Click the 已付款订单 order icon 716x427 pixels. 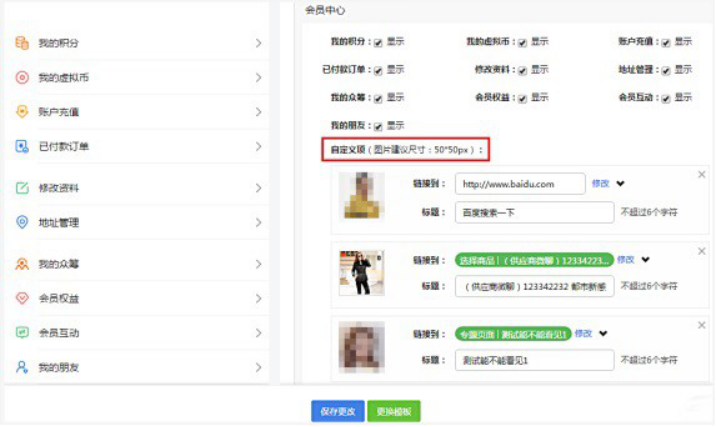click(x=21, y=147)
